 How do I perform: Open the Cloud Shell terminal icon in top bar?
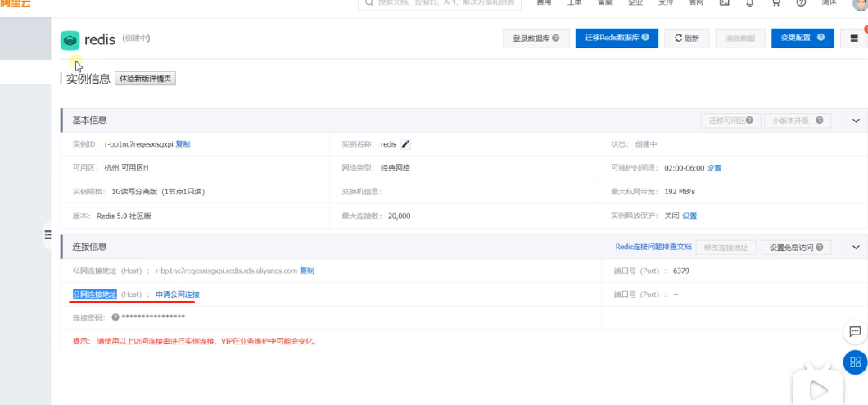click(724, 2)
